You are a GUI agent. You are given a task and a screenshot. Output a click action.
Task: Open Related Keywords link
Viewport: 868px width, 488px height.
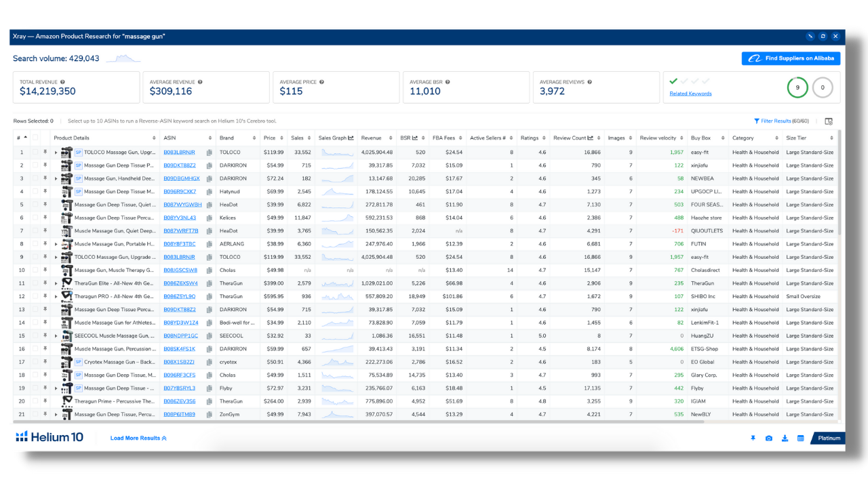pyautogui.click(x=690, y=94)
